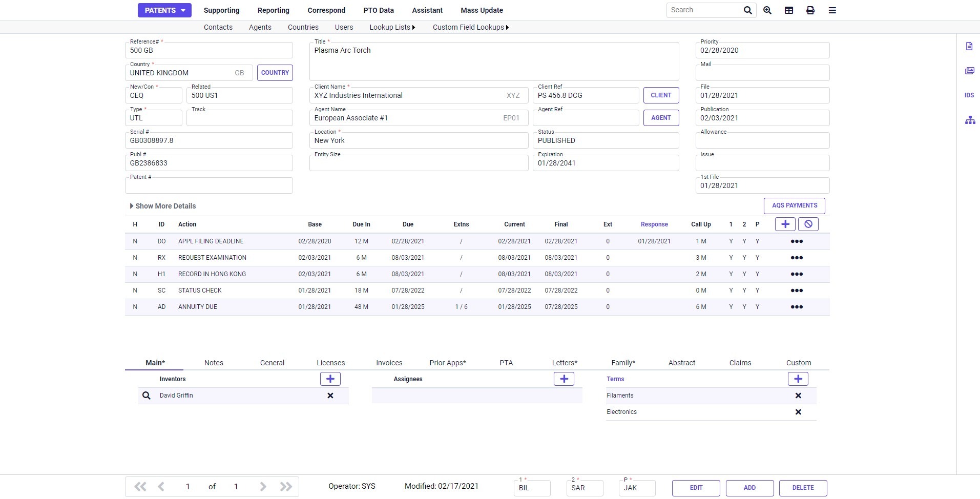Viewport: 980px width, 499px height.
Task: Switch to the Family tab
Action: coord(623,363)
